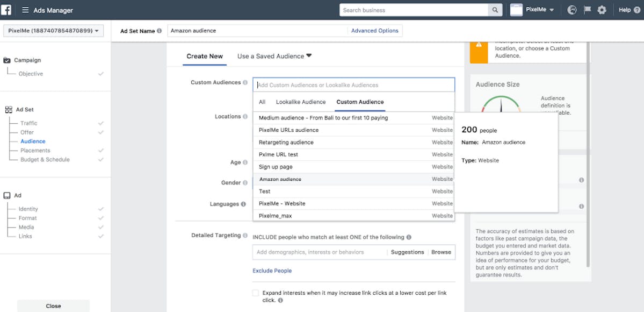Open the hamburger menu beside Ads Manager
Image resolution: width=644 pixels, height=312 pixels.
point(25,10)
